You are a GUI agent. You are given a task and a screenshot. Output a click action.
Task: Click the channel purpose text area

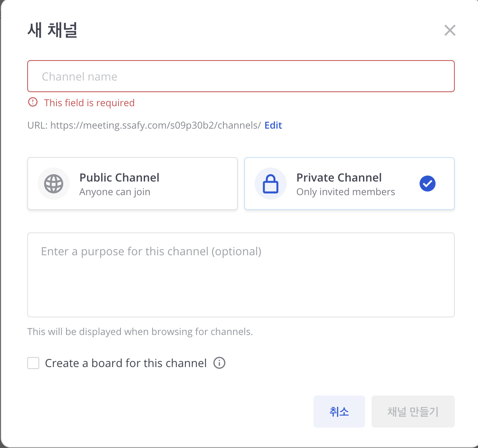[241, 275]
